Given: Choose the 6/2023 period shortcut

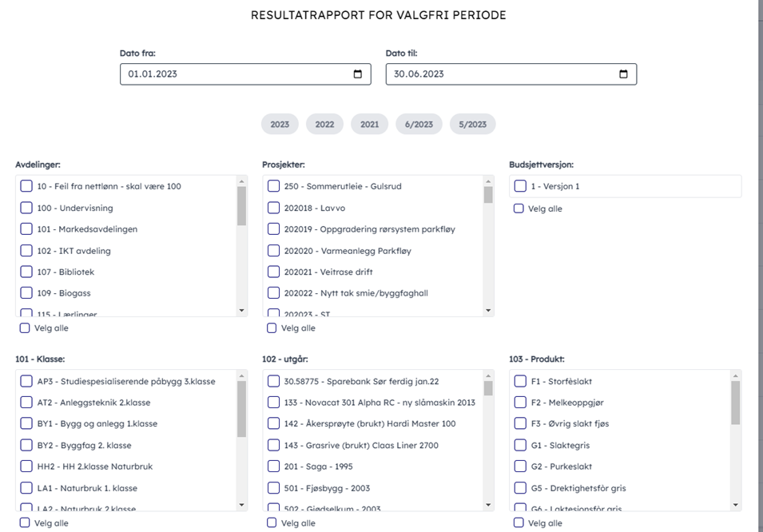Looking at the screenshot, I should (x=419, y=125).
